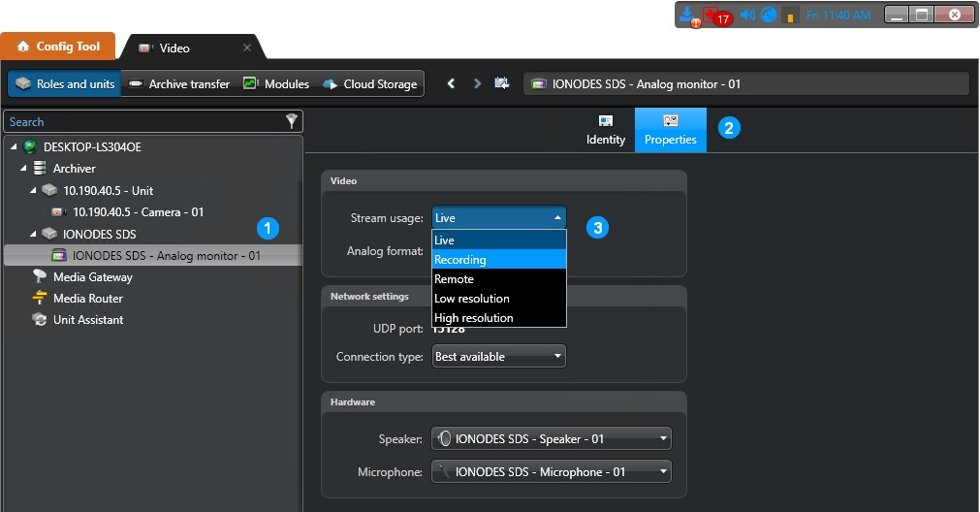
Task: Click the Archiver role icon
Action: pos(40,168)
